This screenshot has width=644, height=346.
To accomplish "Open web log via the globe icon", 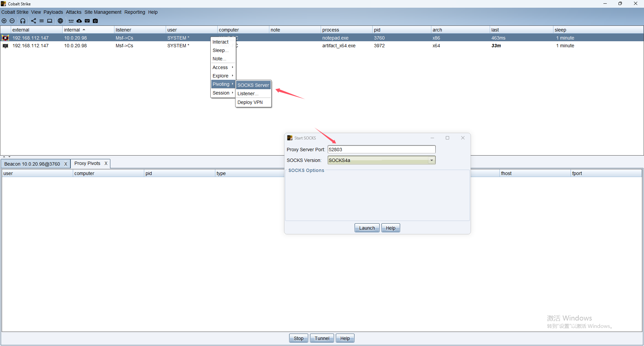I will coord(60,21).
